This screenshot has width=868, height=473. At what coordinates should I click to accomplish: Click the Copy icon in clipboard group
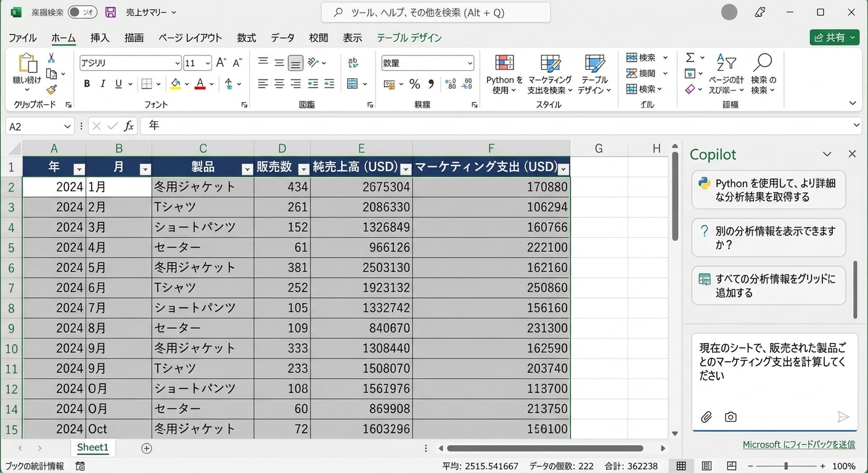point(52,74)
